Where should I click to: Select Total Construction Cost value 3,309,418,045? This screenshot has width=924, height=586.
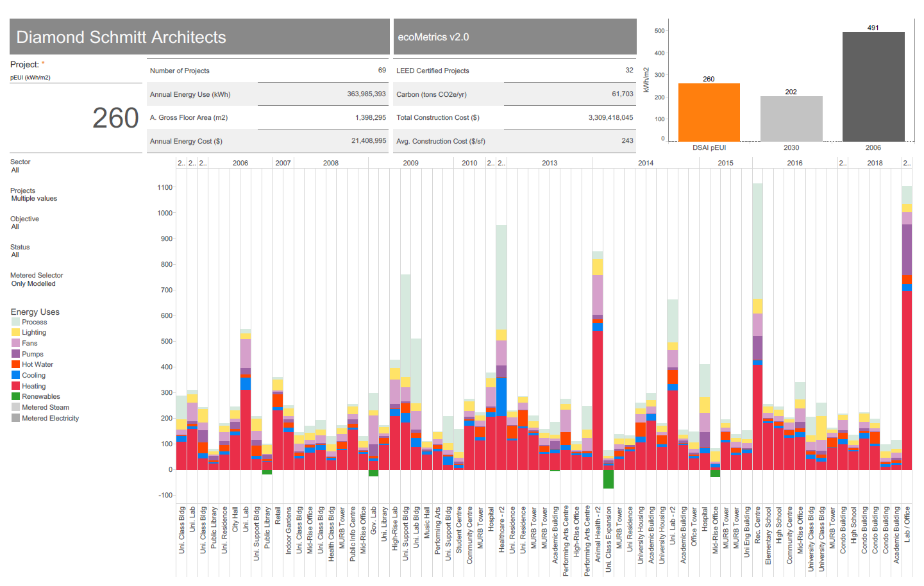(x=611, y=118)
